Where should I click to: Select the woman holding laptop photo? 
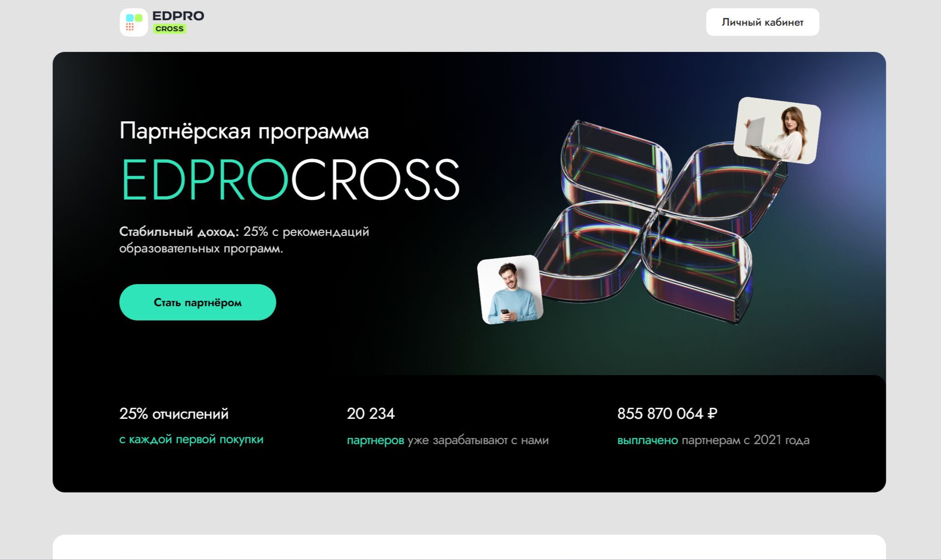pos(777,130)
